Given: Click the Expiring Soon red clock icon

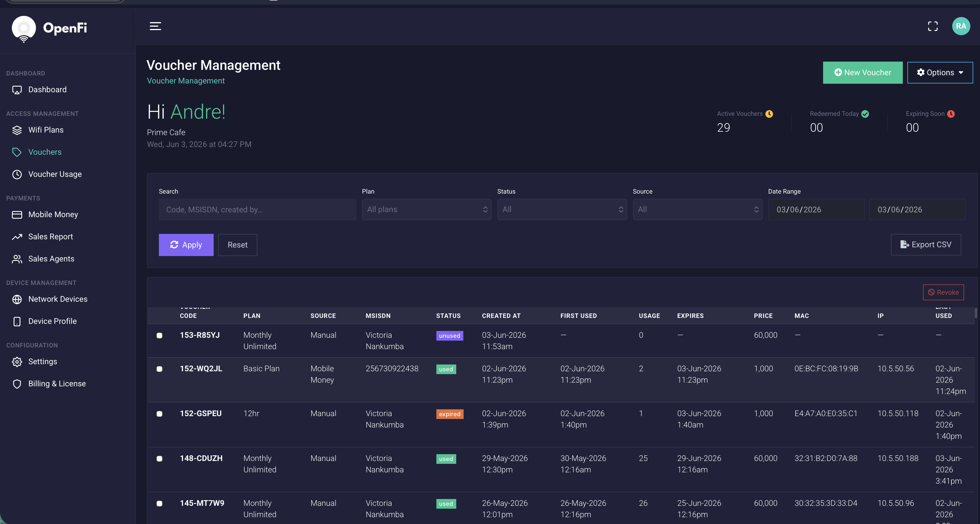Looking at the screenshot, I should (951, 114).
